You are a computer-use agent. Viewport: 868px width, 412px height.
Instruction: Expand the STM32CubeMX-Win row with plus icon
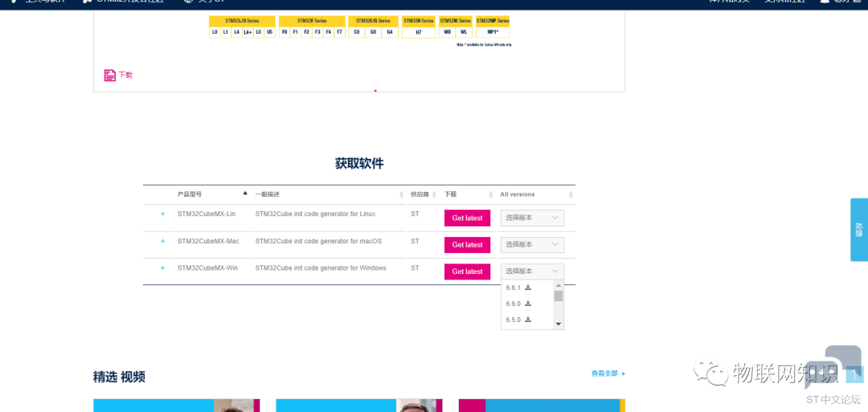click(x=162, y=267)
